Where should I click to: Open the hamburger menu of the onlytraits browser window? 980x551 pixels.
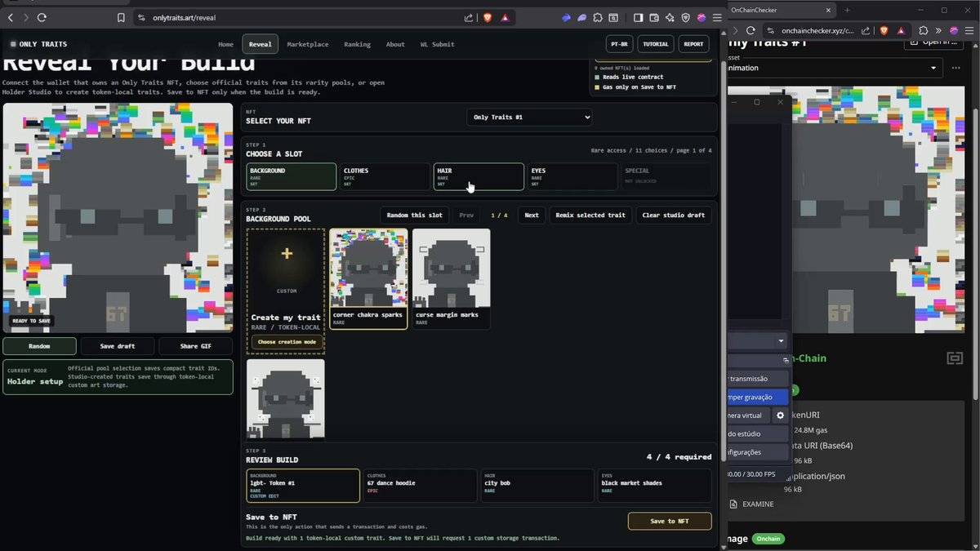click(x=716, y=17)
